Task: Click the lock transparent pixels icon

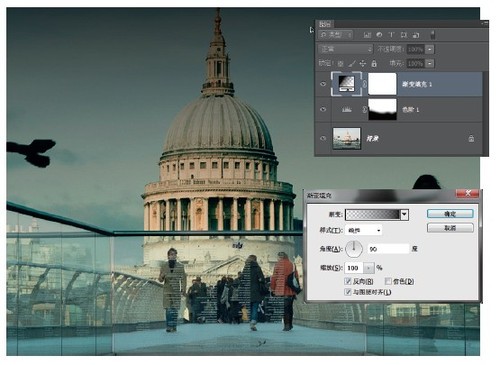Action: click(340, 63)
